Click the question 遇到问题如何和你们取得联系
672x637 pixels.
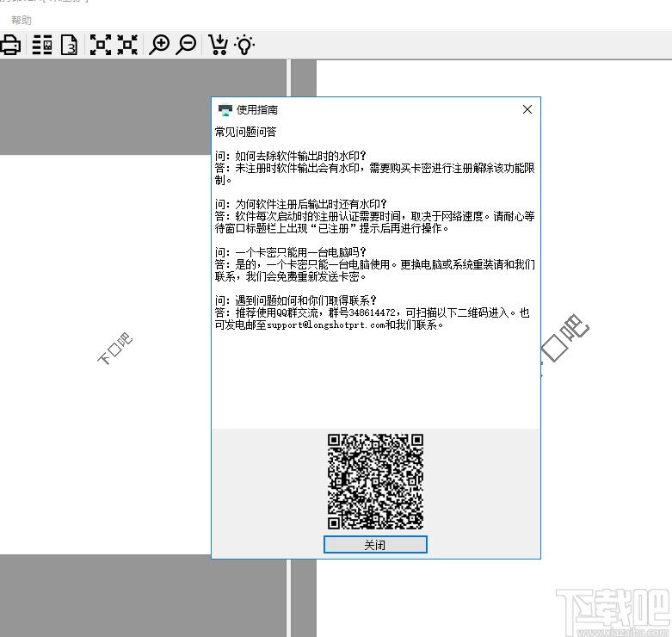tap(305, 300)
